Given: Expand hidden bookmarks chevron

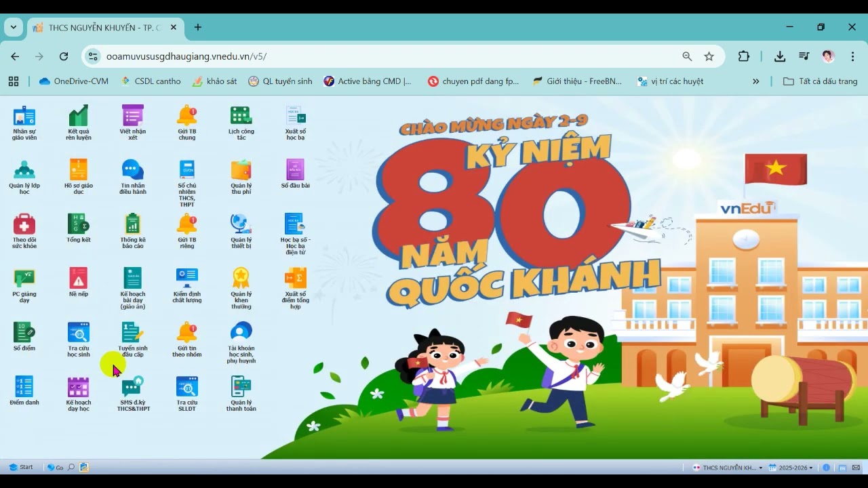Looking at the screenshot, I should (x=756, y=81).
